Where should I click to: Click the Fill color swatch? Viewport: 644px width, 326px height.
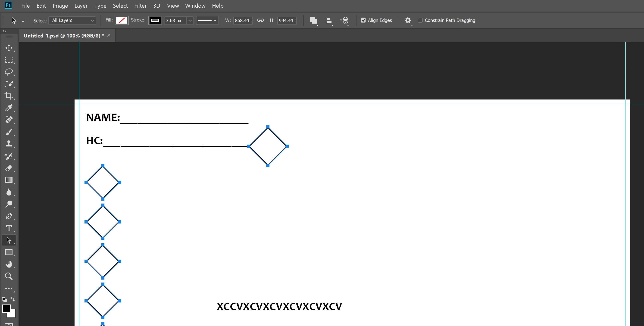coord(122,21)
